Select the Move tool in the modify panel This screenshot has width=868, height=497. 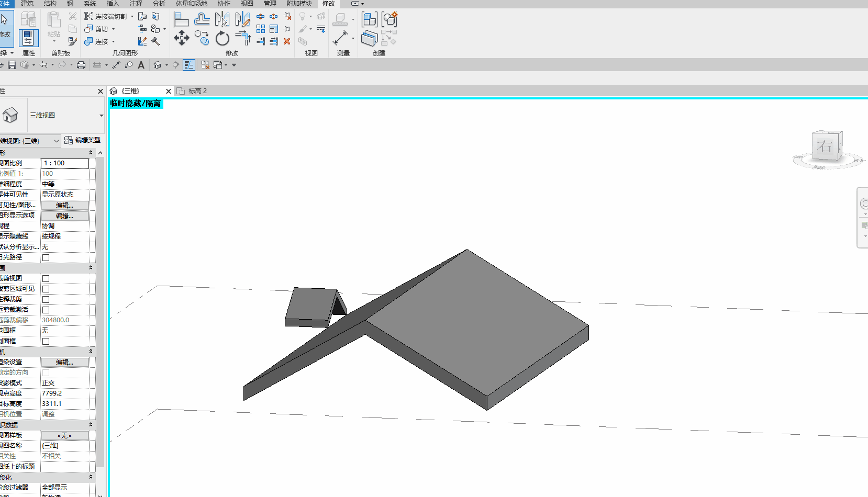(x=182, y=38)
